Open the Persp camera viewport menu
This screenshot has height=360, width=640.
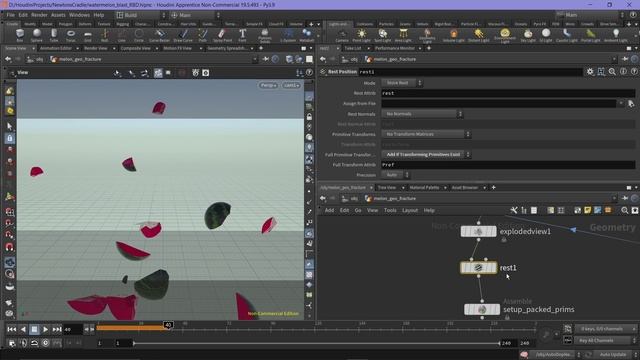[268, 85]
